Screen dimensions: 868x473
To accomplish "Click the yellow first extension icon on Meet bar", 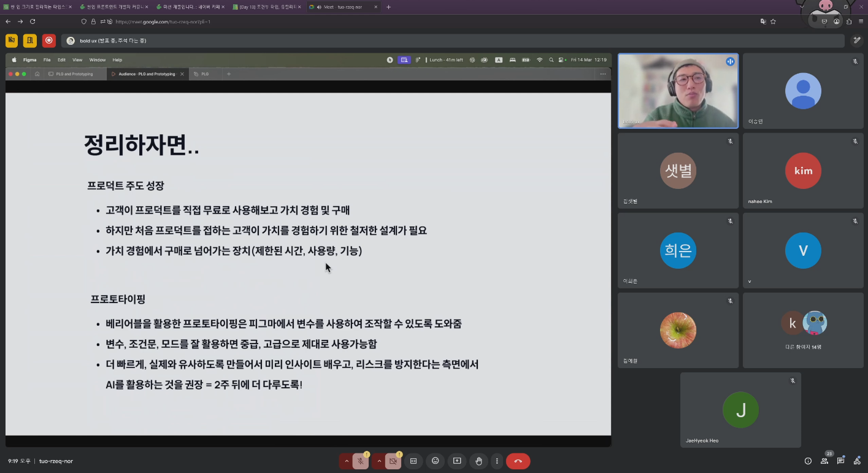I will pyautogui.click(x=12, y=40).
